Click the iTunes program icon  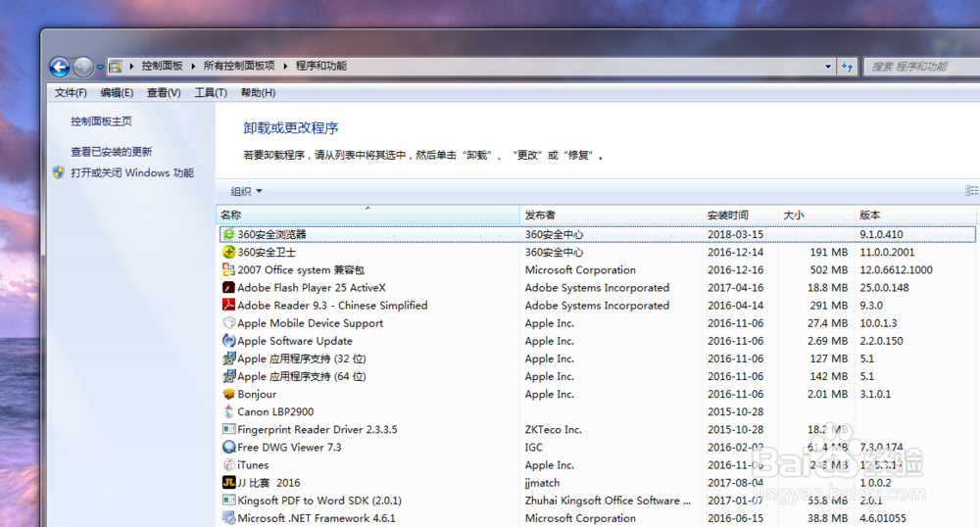(228, 464)
